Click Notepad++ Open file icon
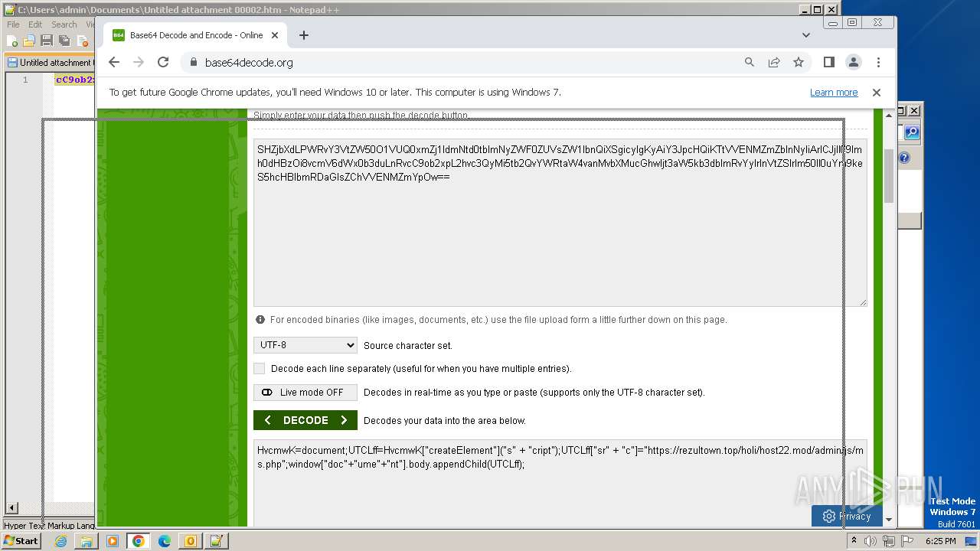Image resolution: width=980 pixels, height=551 pixels. [x=29, y=41]
